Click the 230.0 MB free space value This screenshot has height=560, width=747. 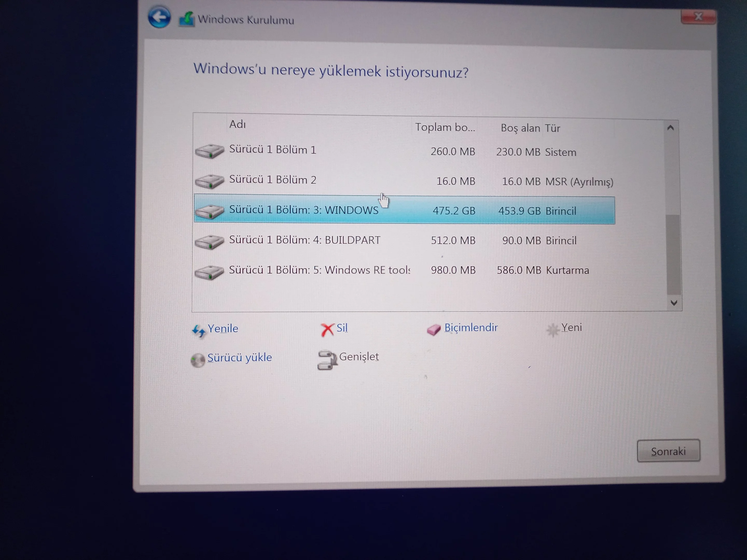point(518,152)
